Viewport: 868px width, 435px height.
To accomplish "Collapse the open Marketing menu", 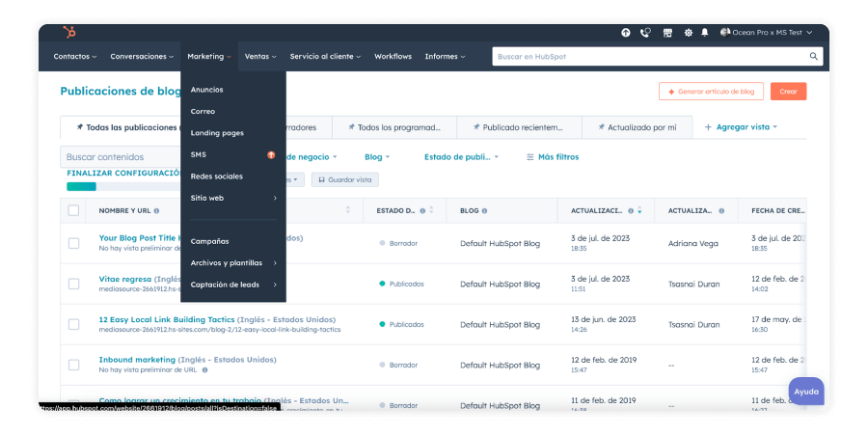I will (x=208, y=57).
